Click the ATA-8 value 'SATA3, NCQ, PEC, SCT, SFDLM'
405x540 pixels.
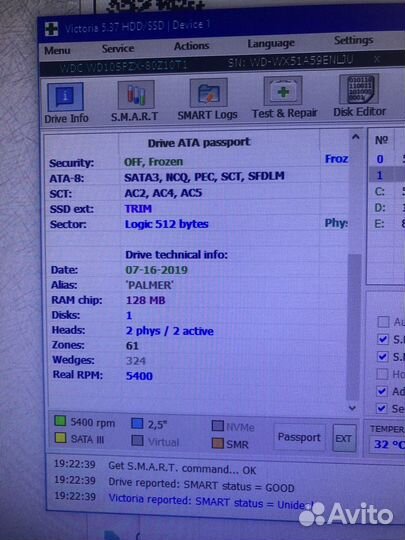(x=204, y=176)
